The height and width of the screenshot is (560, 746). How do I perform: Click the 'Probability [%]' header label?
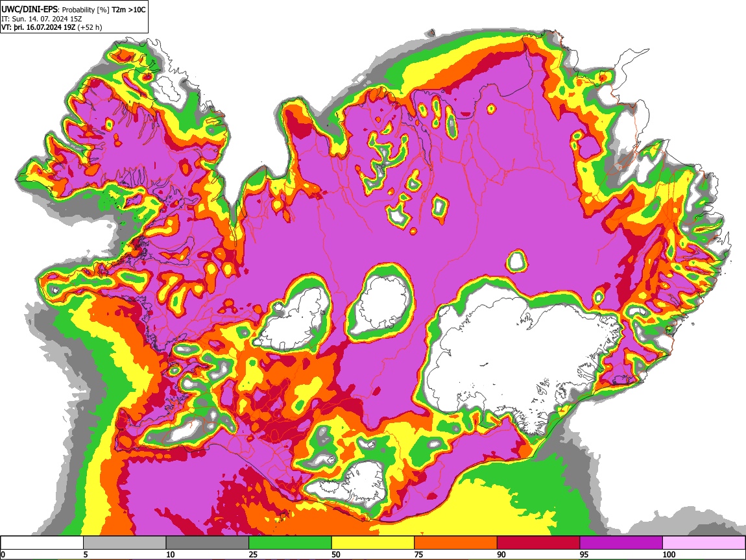86,10
